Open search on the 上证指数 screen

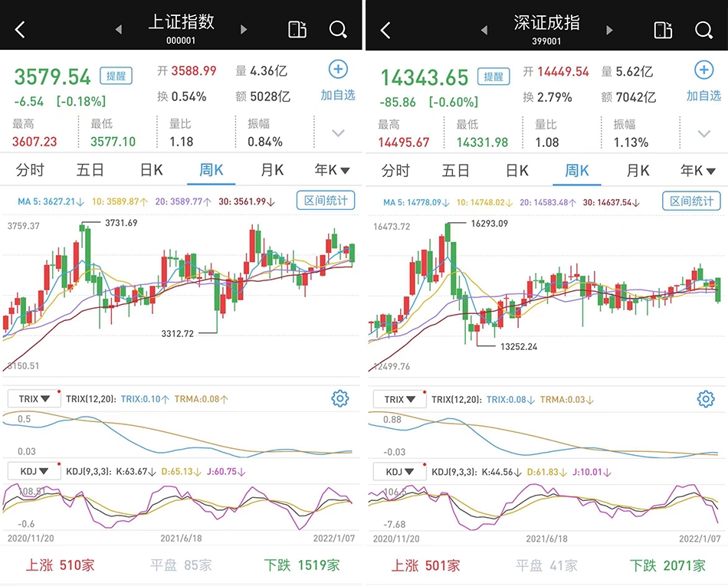338,30
